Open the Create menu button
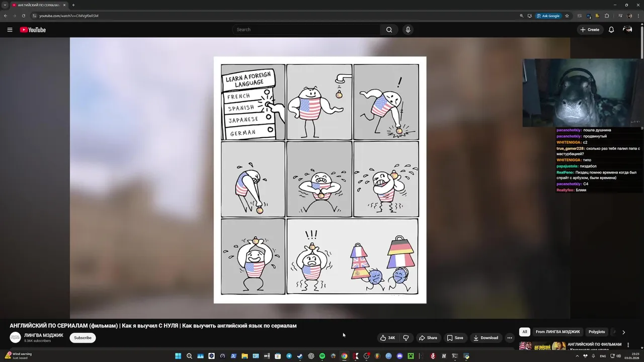Image resolution: width=644 pixels, height=362 pixels. coord(590,30)
